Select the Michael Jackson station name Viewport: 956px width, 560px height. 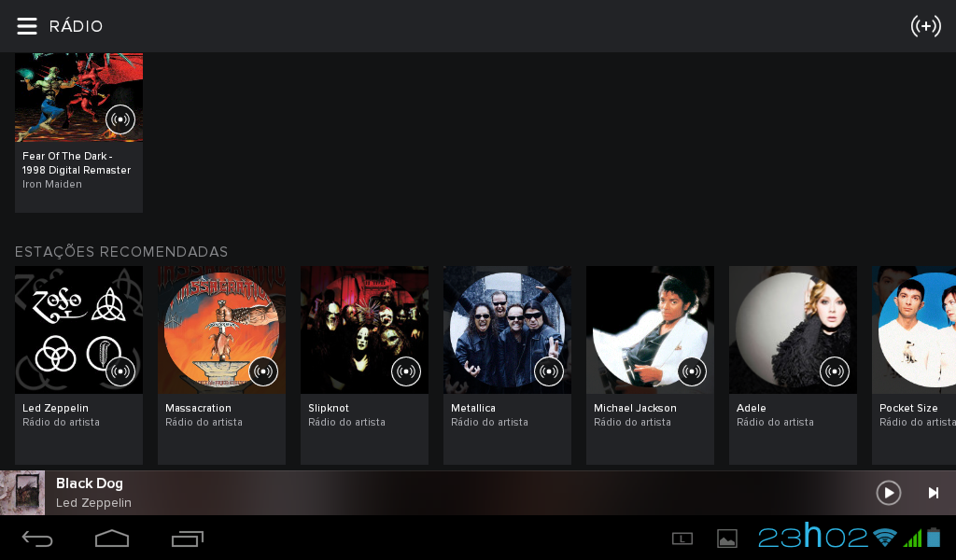pyautogui.click(x=635, y=408)
